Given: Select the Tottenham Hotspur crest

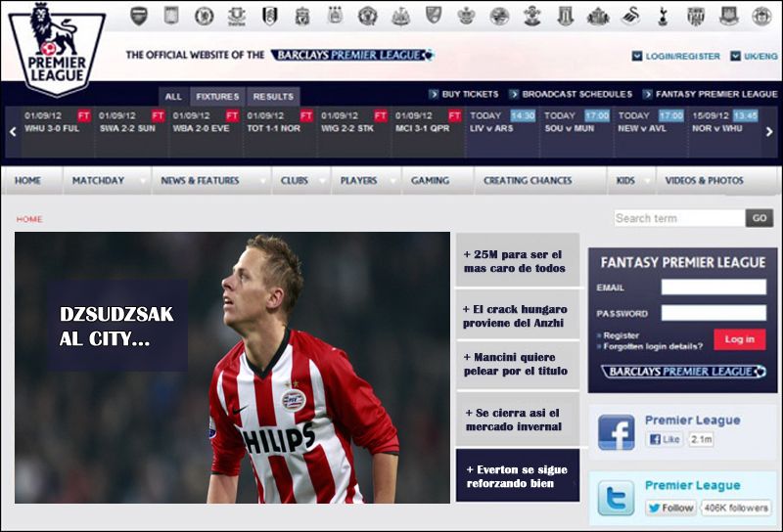Looking at the screenshot, I should coord(663,16).
